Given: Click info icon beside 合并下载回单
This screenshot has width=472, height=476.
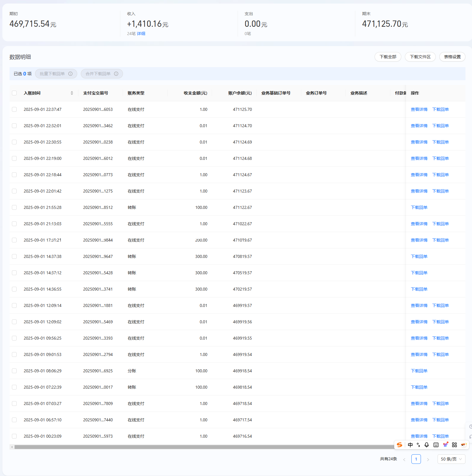Looking at the screenshot, I should click(x=116, y=74).
